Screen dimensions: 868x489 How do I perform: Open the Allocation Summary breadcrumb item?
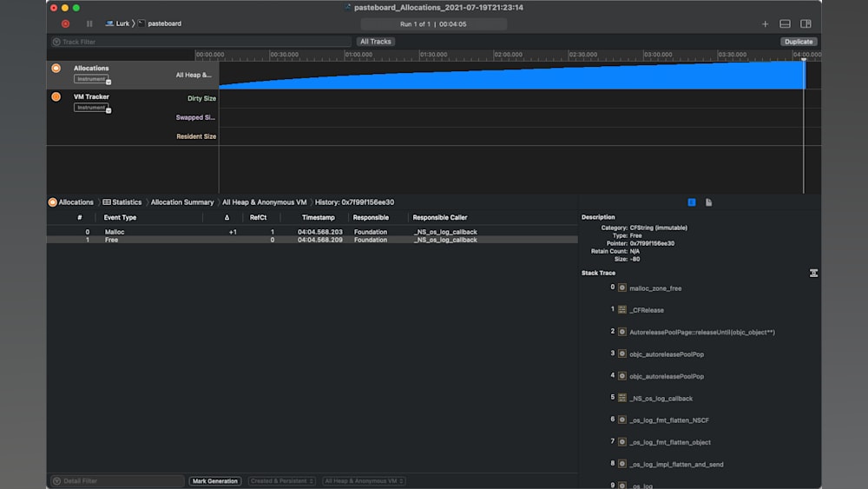click(182, 202)
